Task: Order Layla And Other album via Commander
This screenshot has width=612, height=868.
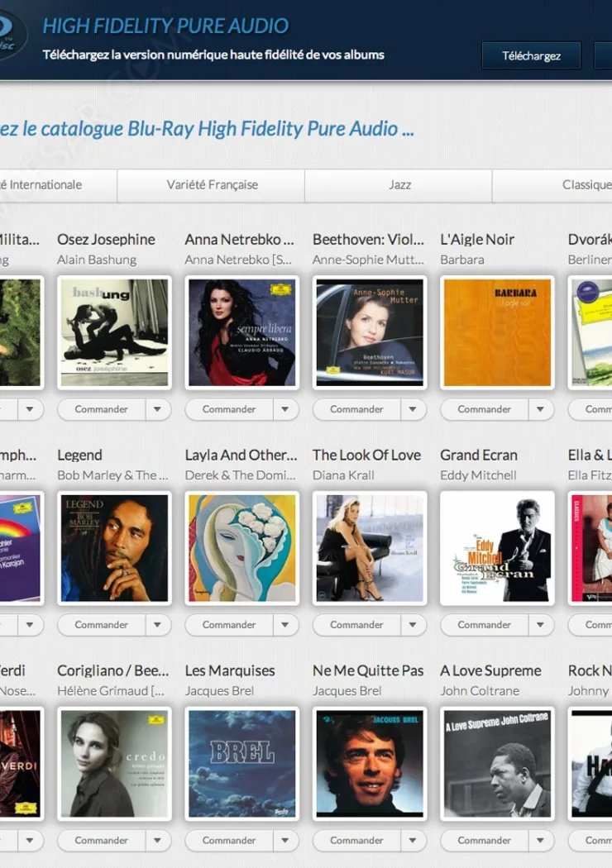Action: pyautogui.click(x=229, y=624)
